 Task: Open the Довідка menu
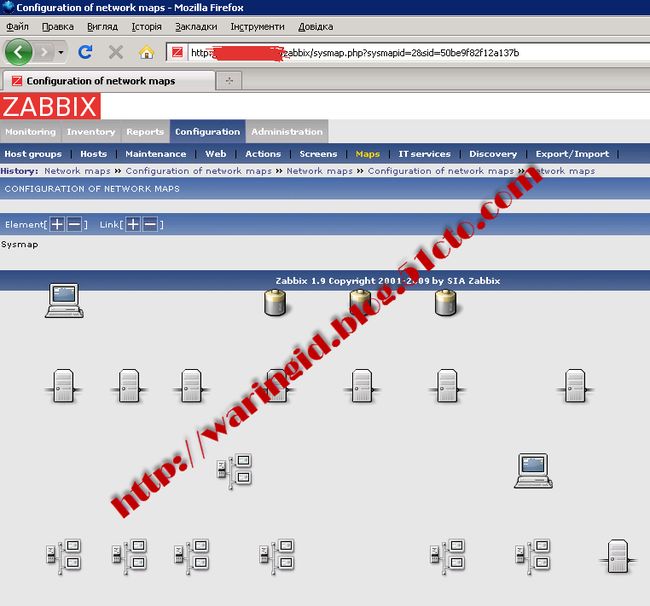coord(315,27)
